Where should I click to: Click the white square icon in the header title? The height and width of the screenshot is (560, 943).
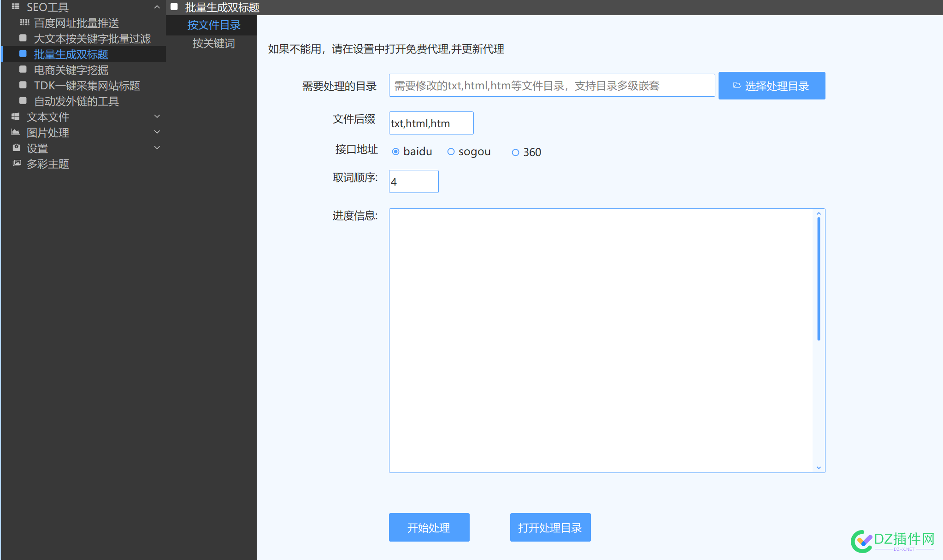[174, 7]
